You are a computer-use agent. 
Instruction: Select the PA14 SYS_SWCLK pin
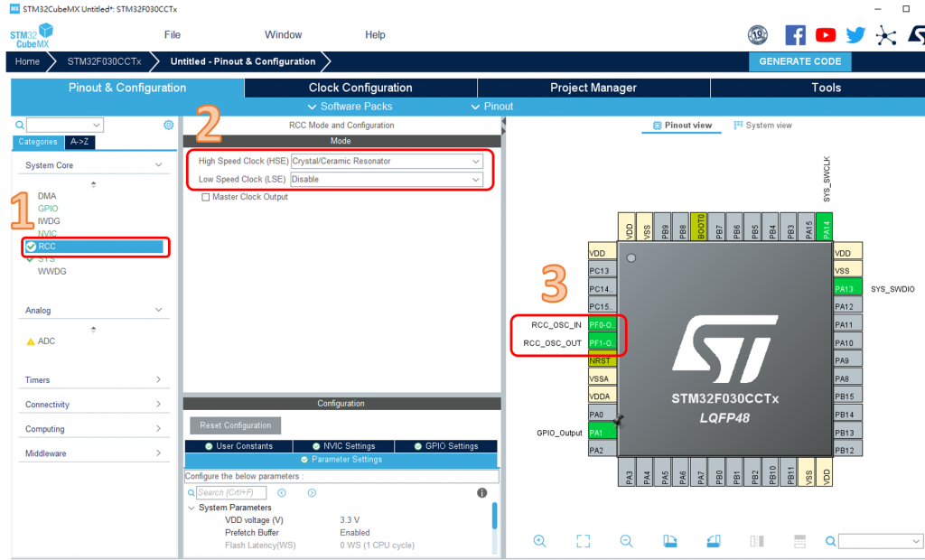point(827,227)
